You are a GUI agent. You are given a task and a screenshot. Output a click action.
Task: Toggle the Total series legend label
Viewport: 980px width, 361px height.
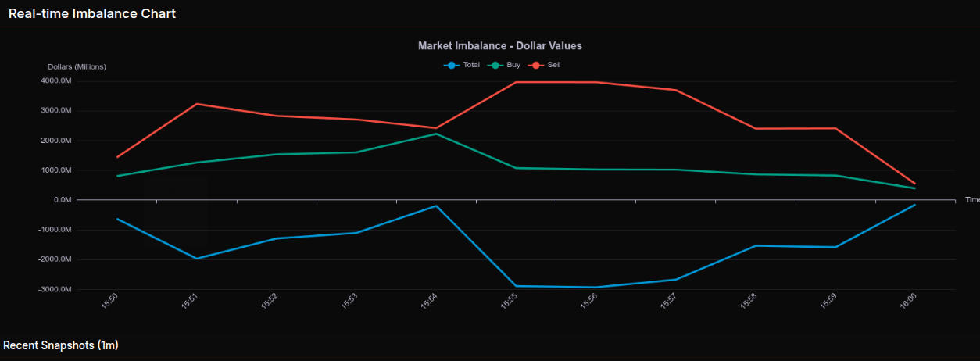point(470,65)
